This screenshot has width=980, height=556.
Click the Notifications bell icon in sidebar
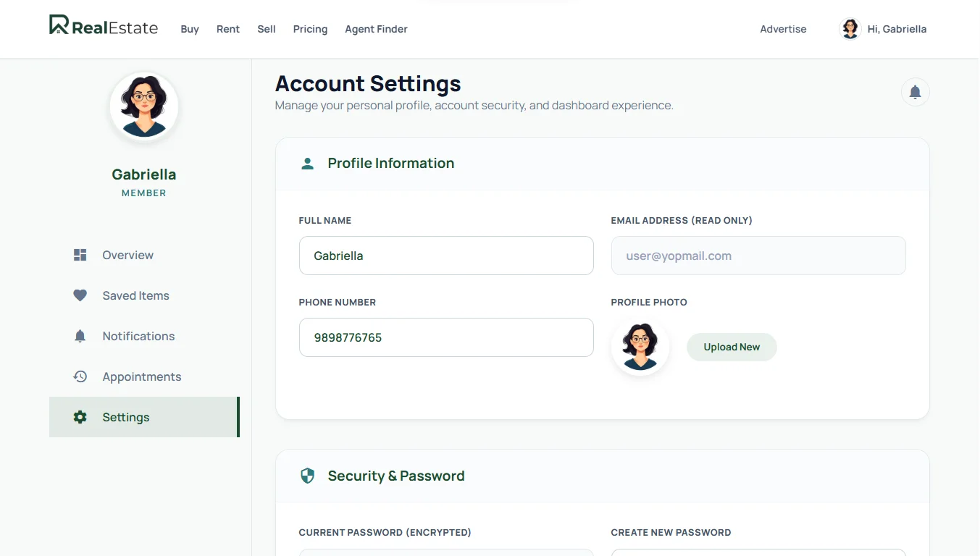click(x=80, y=336)
